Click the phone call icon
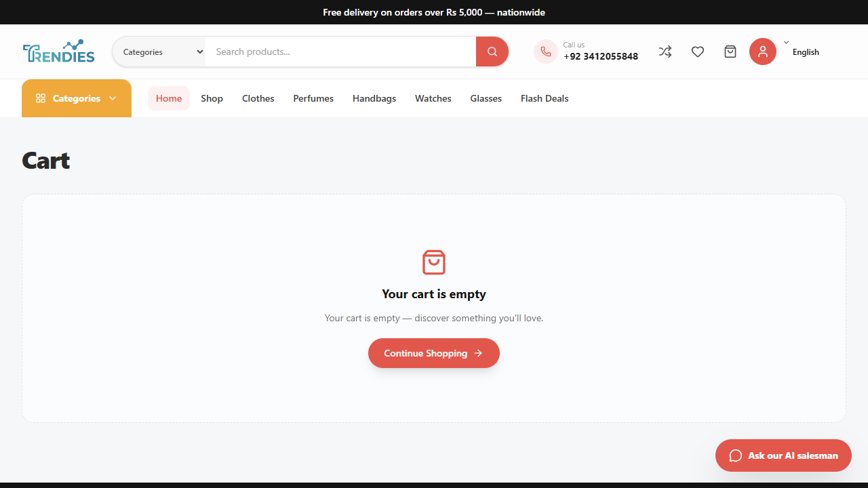Image resolution: width=868 pixels, height=488 pixels. point(546,52)
